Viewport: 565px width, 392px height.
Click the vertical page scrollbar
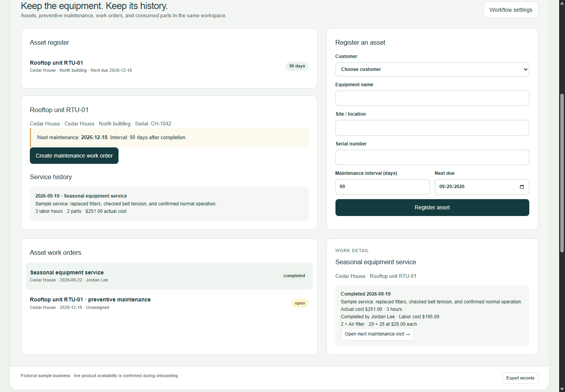point(562,172)
